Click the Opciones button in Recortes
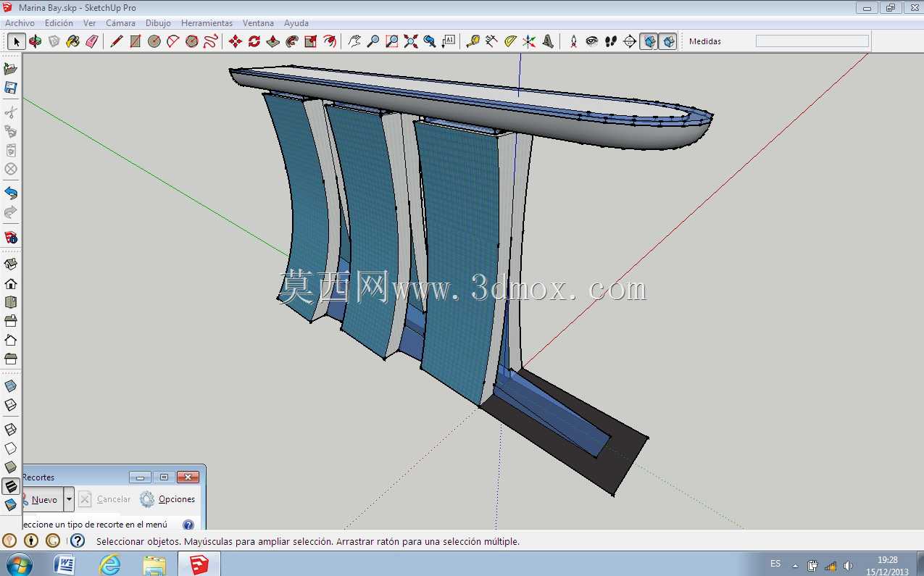The width and height of the screenshot is (924, 576). point(168,499)
